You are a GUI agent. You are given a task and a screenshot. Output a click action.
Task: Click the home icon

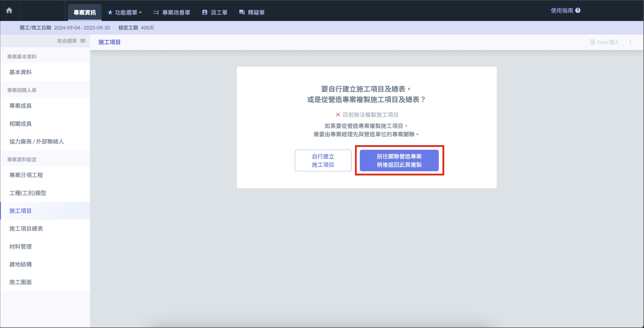pyautogui.click(x=9, y=11)
